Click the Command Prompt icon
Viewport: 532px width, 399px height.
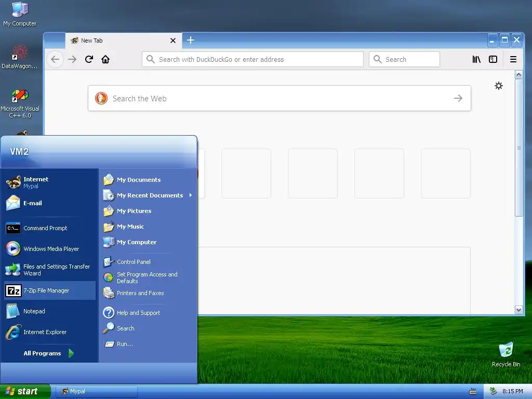(13, 228)
